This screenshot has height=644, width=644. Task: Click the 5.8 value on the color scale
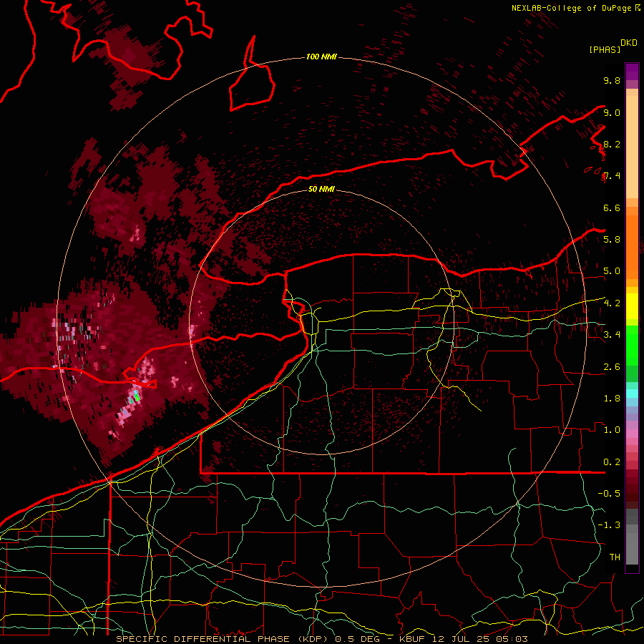point(612,239)
